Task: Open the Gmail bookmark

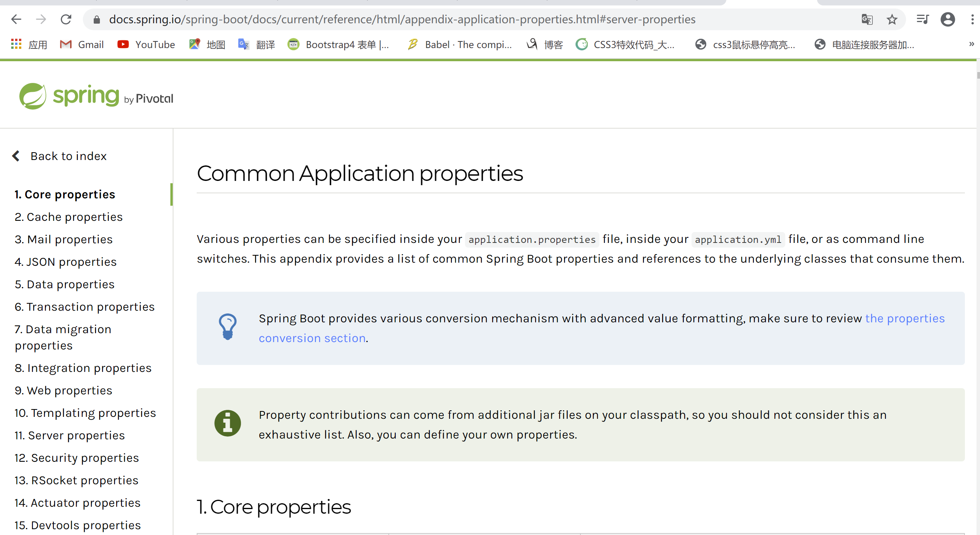Action: pos(82,45)
